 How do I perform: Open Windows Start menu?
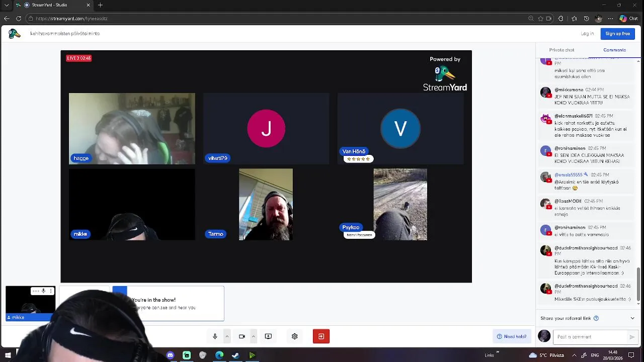(x=8, y=355)
